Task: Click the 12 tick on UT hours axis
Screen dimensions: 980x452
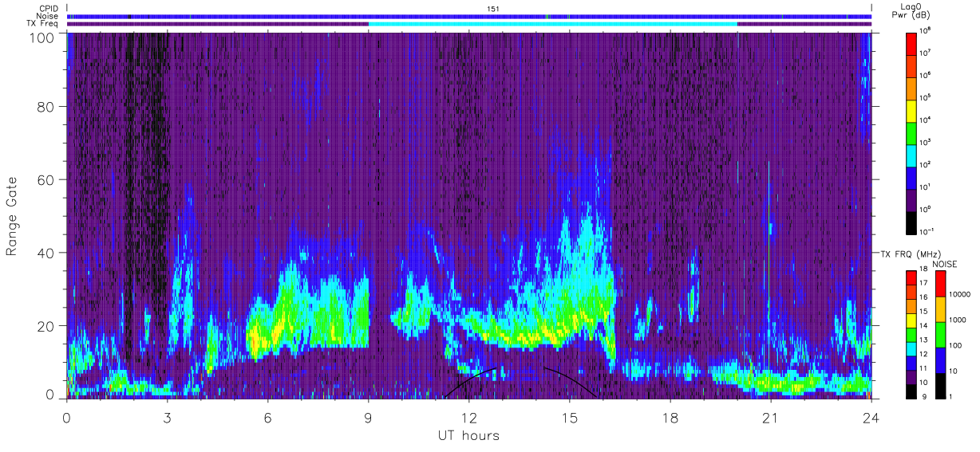Action: pos(469,418)
